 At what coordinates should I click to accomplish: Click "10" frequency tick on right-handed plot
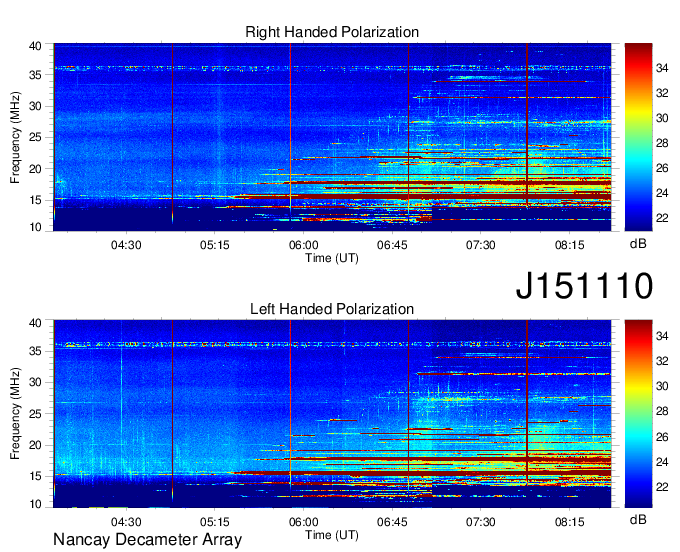tap(36, 227)
